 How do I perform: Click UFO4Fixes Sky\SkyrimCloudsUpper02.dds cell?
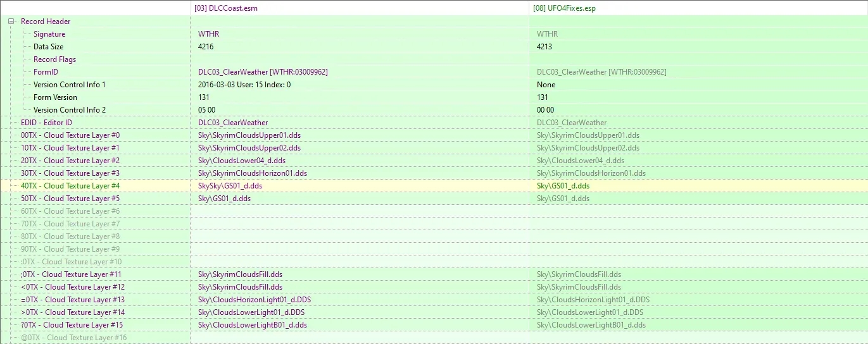(588, 148)
